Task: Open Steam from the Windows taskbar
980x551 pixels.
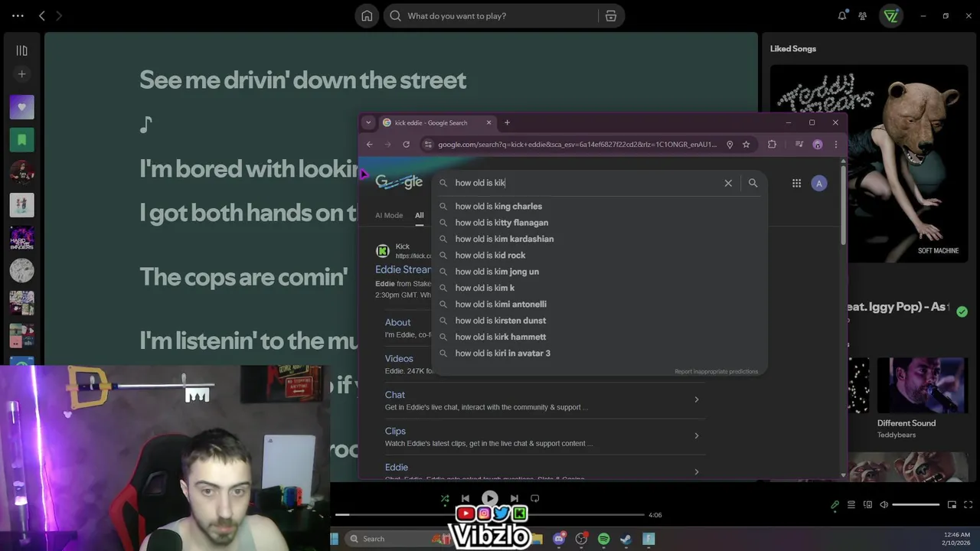Action: [626, 539]
